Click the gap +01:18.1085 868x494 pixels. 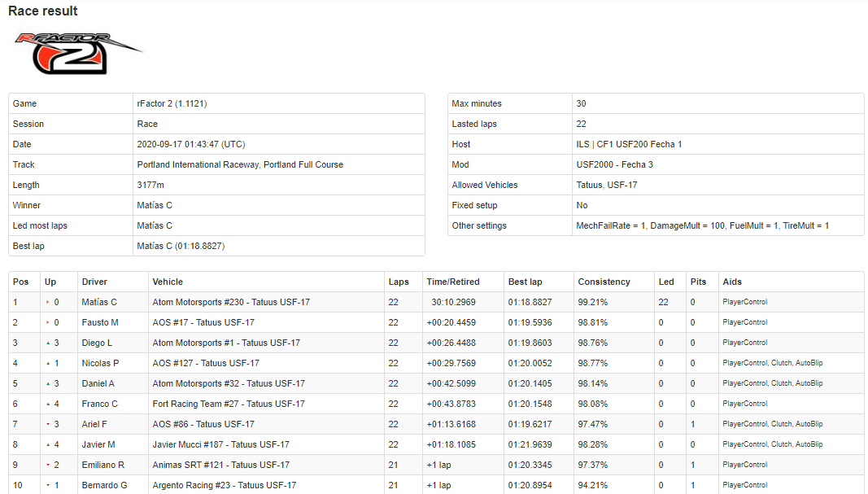coord(451,444)
